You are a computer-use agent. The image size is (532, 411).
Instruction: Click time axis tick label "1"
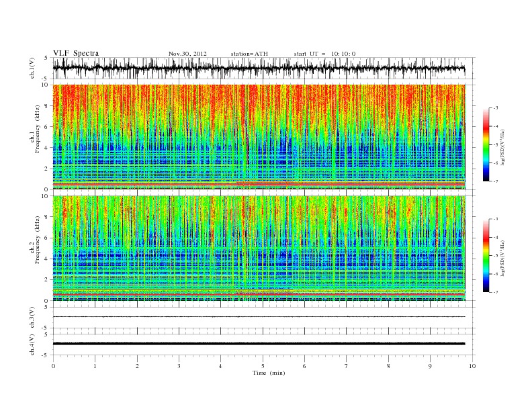(95, 366)
